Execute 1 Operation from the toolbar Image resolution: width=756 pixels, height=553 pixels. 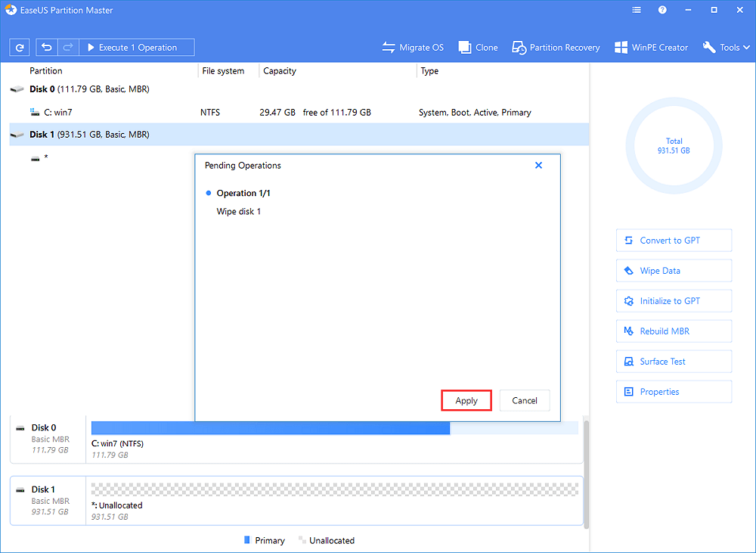point(136,47)
